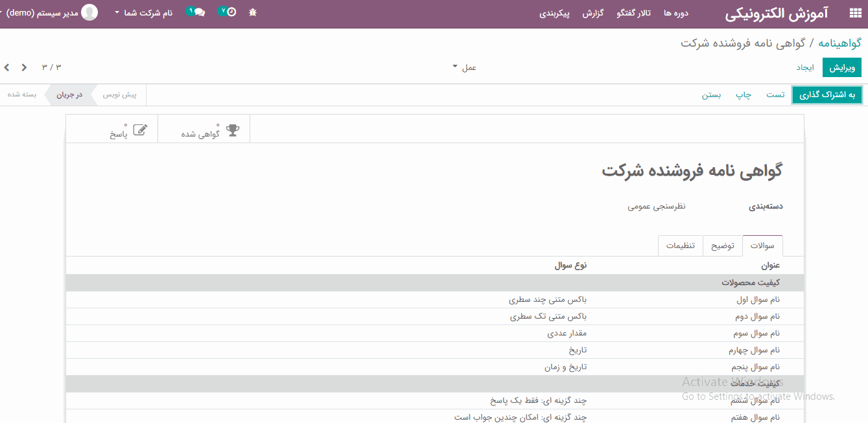Screen dimensions: 868x423
Task: Open the apps grid menu icon
Action: click(x=854, y=13)
